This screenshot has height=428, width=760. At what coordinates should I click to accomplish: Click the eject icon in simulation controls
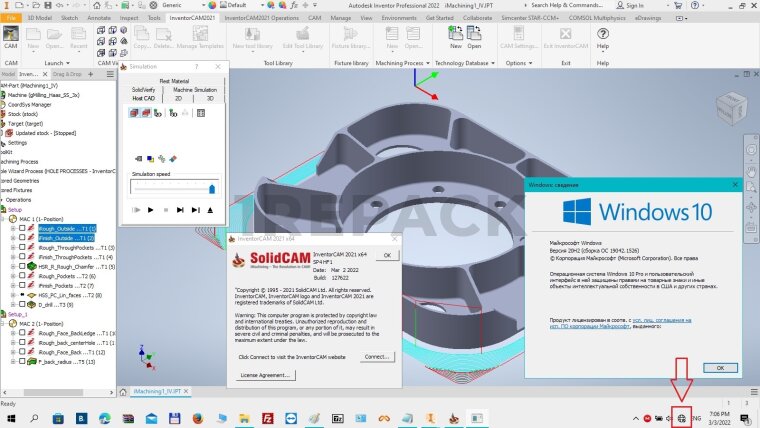[x=210, y=210]
